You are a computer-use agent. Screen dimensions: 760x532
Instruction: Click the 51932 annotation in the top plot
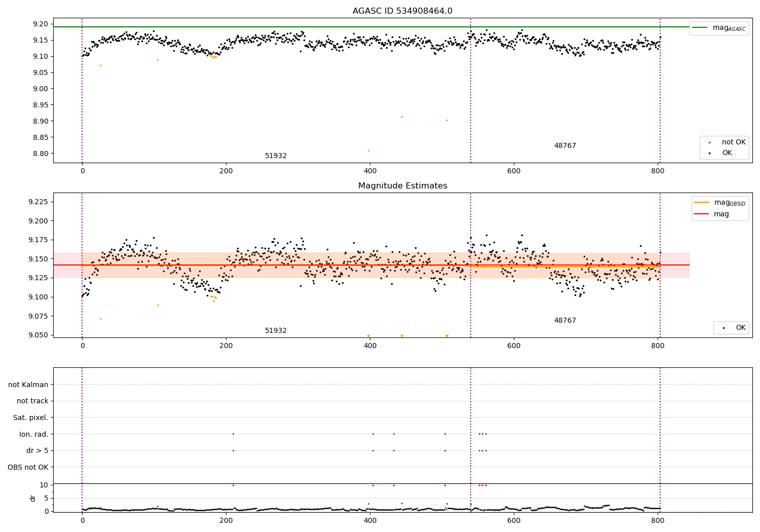[x=276, y=156]
